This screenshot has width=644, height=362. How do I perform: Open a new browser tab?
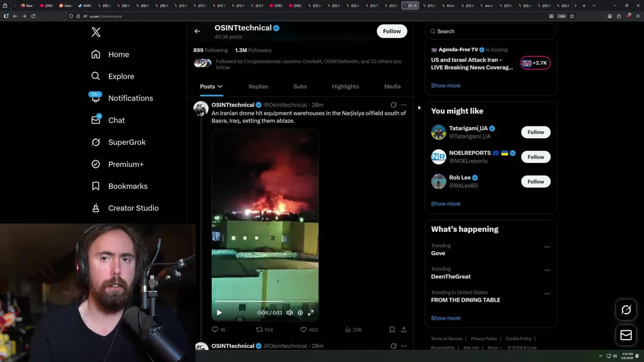pyautogui.click(x=584, y=6)
